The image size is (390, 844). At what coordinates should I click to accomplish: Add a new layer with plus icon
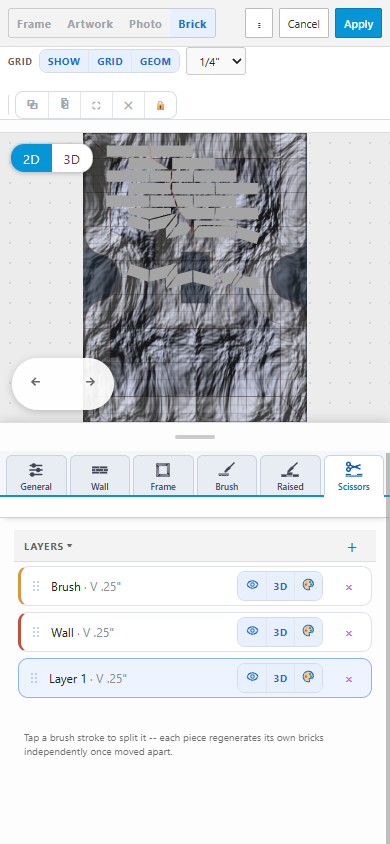click(x=352, y=547)
